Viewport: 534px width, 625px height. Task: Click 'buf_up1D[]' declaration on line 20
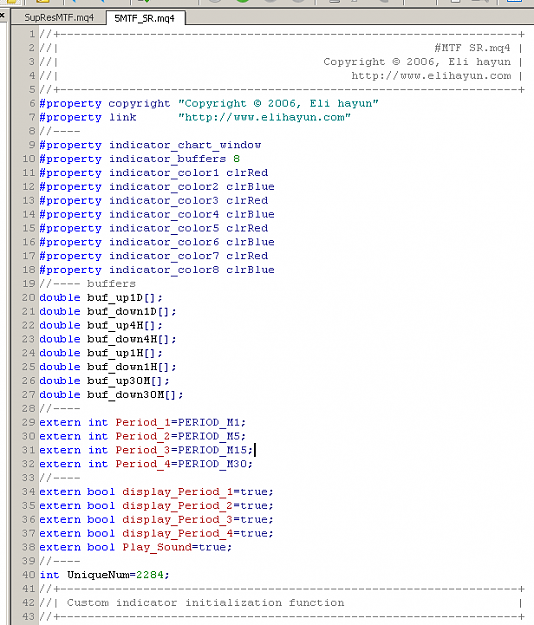[x=121, y=298]
